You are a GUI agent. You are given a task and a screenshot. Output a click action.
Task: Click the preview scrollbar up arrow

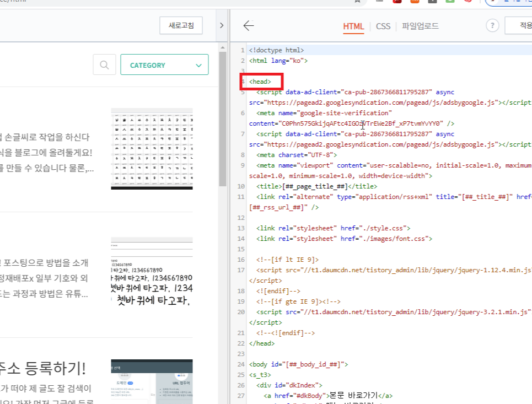tap(223, 48)
